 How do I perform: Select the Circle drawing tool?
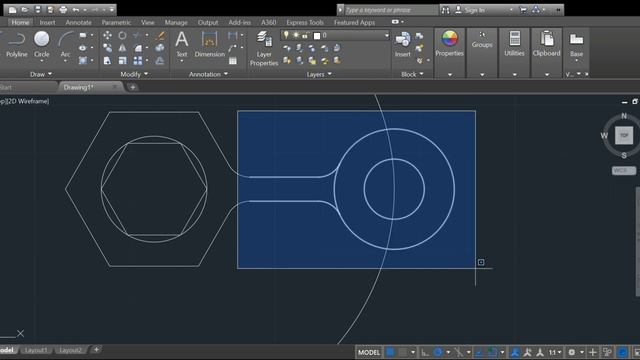tap(42, 44)
